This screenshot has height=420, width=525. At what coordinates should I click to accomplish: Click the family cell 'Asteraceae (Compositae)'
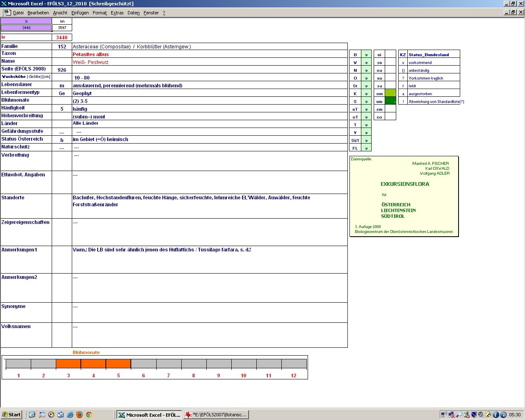[x=210, y=46]
